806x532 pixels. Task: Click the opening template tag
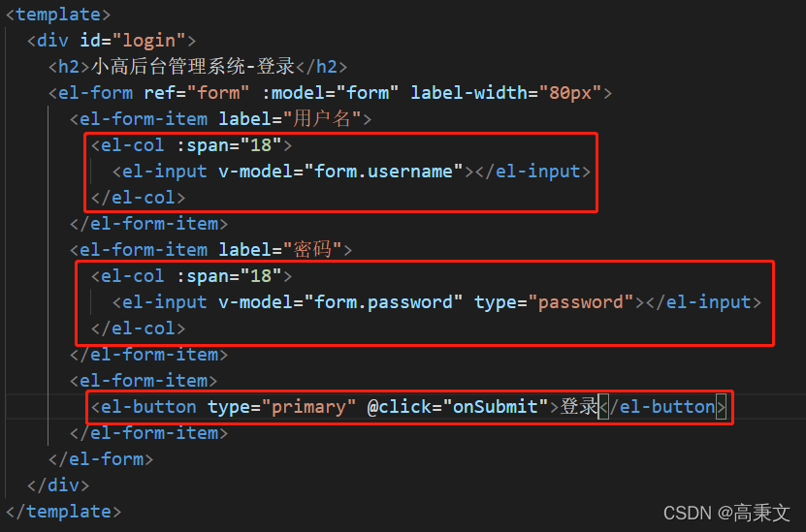[58, 15]
